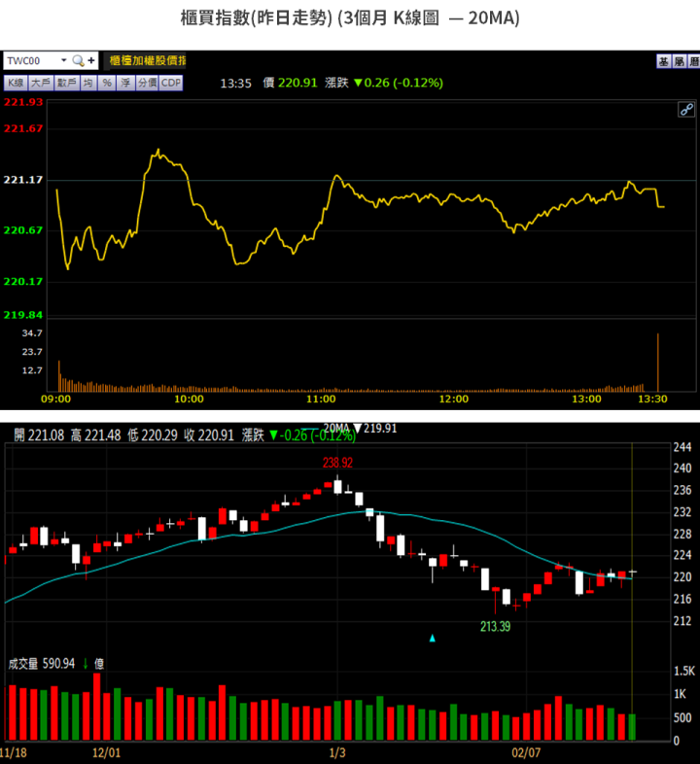The height and width of the screenshot is (764, 700).
Task: Click the 高 221.48 daily high readout
Action: click(x=95, y=435)
